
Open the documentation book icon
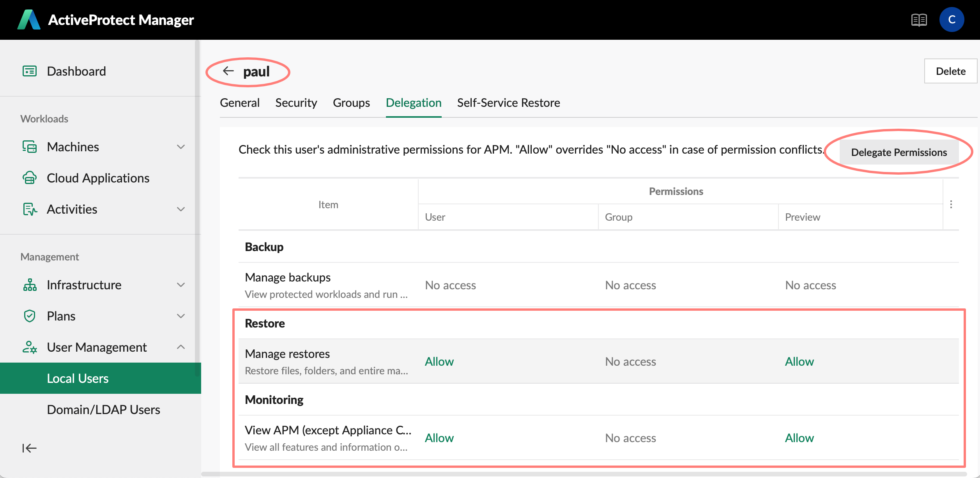point(919,19)
